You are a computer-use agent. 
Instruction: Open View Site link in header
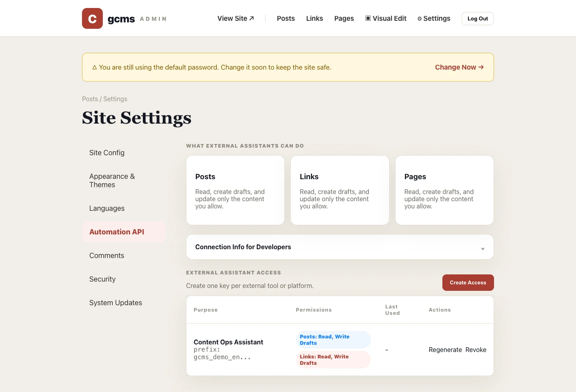pos(236,18)
